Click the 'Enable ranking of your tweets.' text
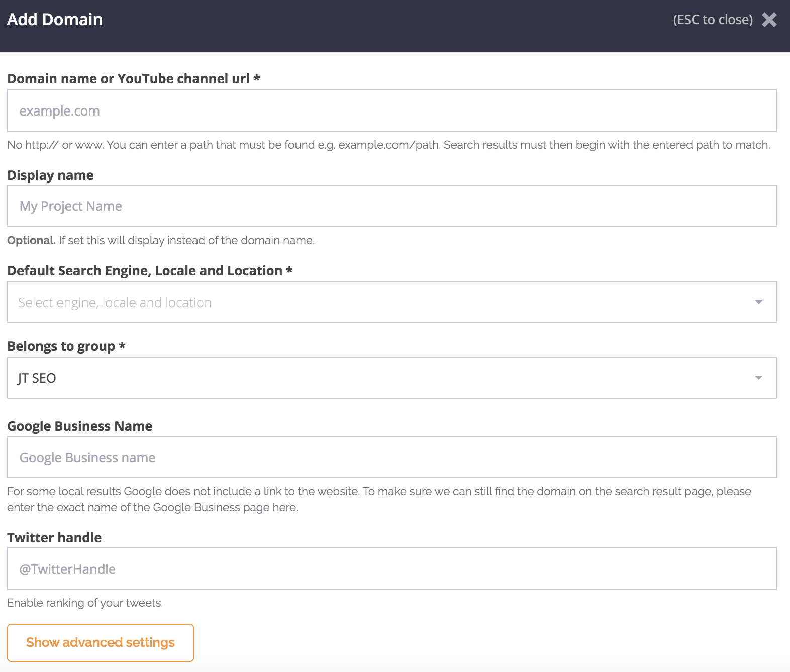The width and height of the screenshot is (790, 672). [85, 603]
